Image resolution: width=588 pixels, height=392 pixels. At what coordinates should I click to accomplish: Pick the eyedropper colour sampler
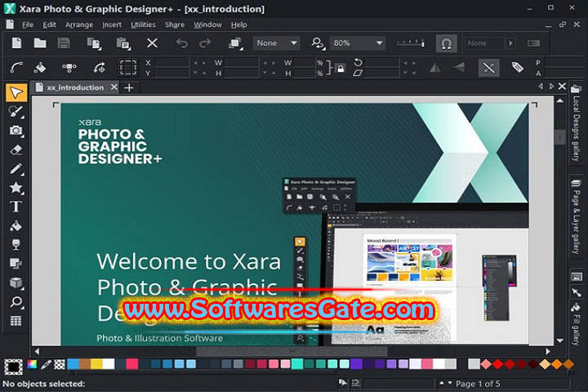tap(46, 364)
